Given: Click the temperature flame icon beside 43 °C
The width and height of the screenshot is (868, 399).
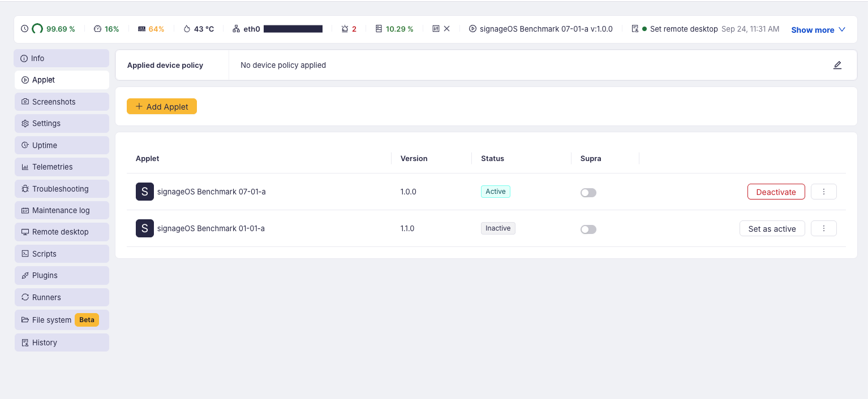Looking at the screenshot, I should (187, 29).
